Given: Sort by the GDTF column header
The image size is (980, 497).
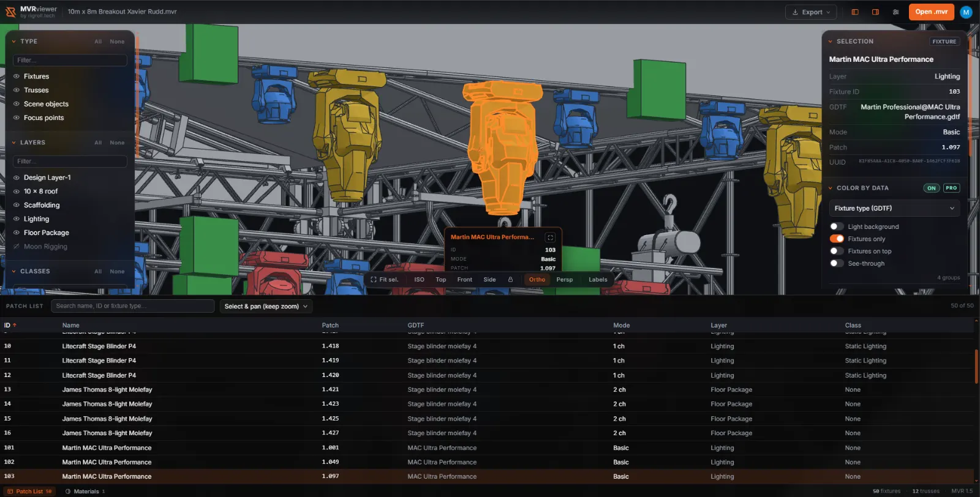Looking at the screenshot, I should tap(415, 326).
